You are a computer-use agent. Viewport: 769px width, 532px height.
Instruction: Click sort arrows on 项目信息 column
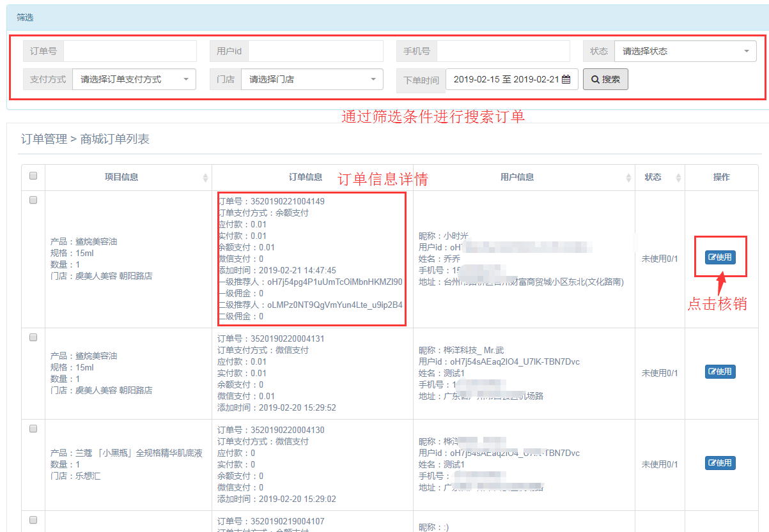pos(205,178)
